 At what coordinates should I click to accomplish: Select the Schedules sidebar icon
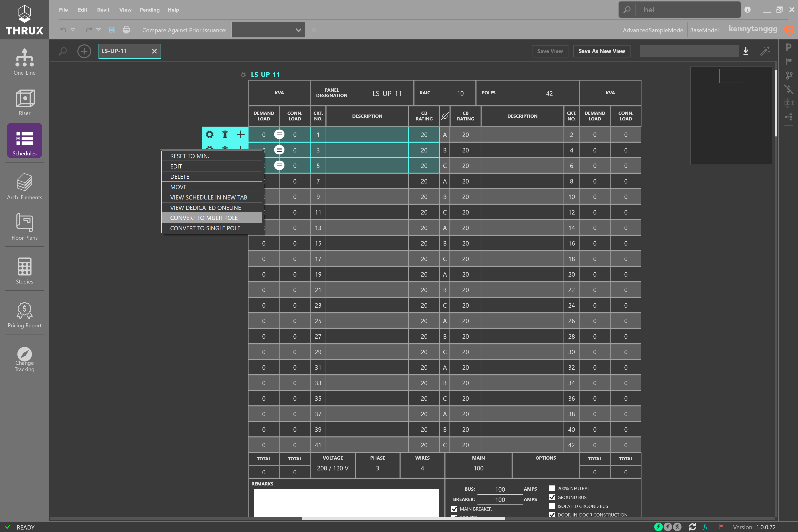(x=24, y=140)
